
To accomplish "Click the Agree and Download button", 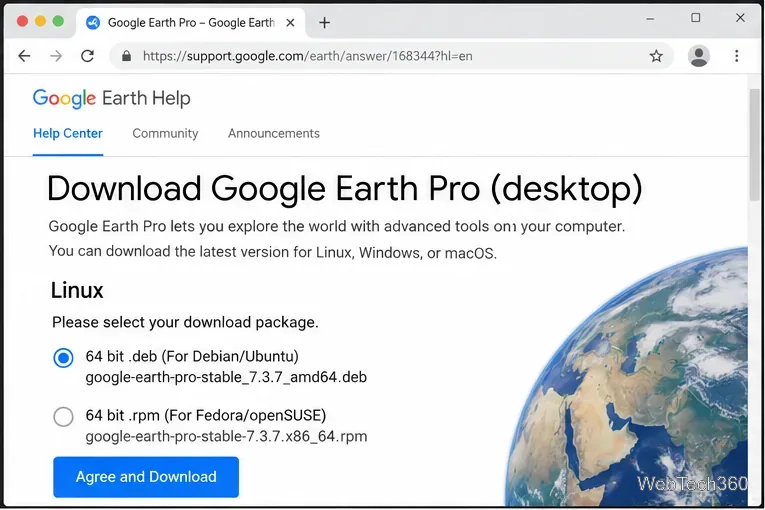I will click(x=146, y=477).
